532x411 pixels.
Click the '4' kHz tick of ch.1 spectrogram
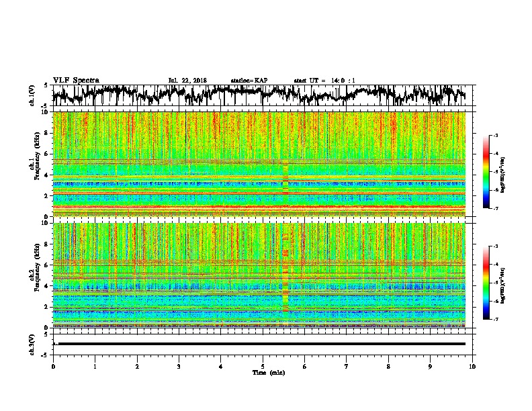(x=46, y=175)
